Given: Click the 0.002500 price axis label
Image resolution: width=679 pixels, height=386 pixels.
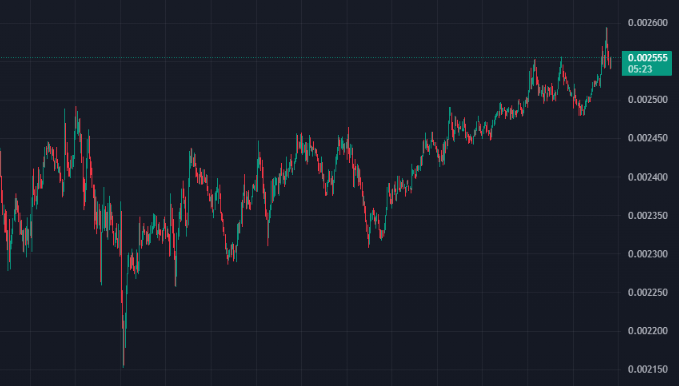Looking at the screenshot, I should coord(647,100).
